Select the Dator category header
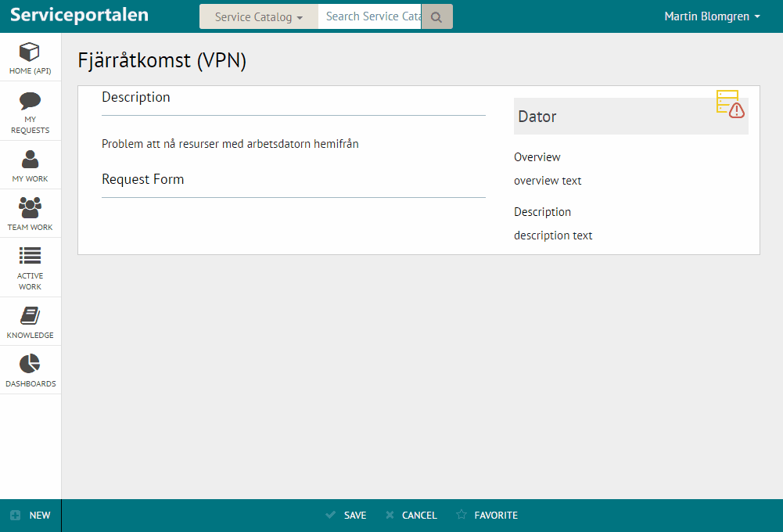Viewport: 783px width, 532px height. [631, 117]
